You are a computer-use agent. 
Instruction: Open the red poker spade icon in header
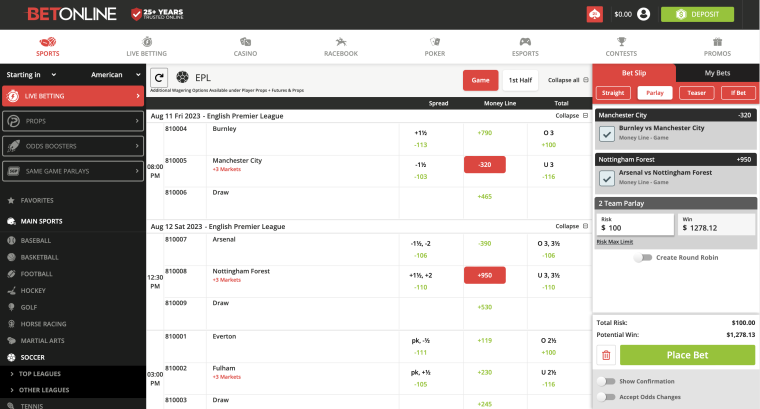point(594,14)
